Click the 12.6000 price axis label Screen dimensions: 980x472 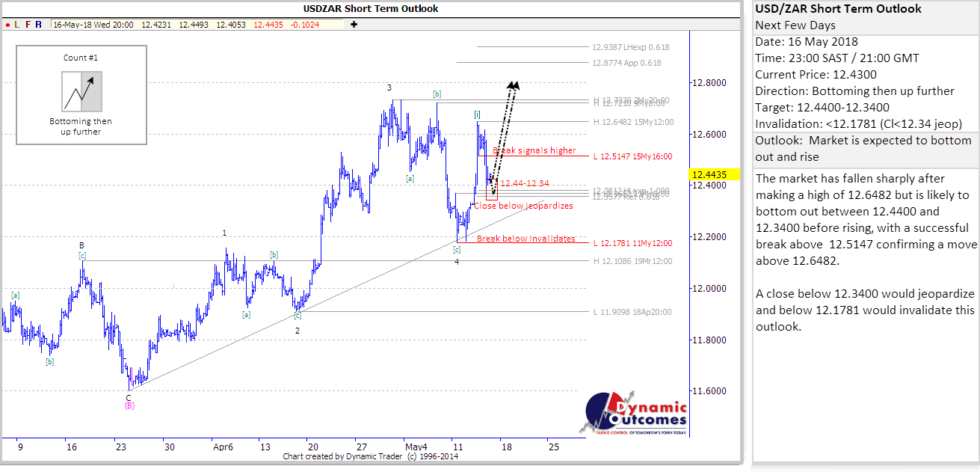(711, 135)
